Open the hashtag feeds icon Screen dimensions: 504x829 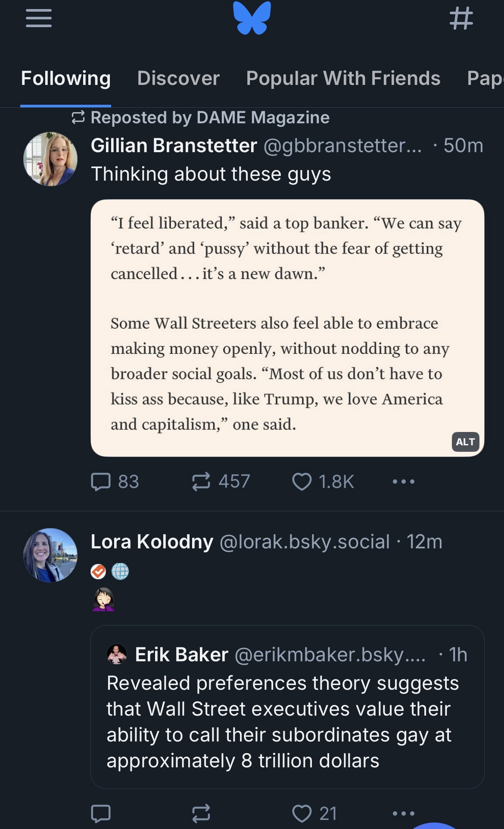pos(461,18)
